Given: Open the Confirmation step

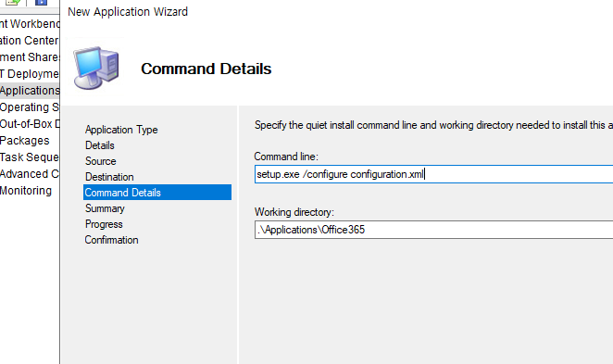Looking at the screenshot, I should click(x=111, y=240).
